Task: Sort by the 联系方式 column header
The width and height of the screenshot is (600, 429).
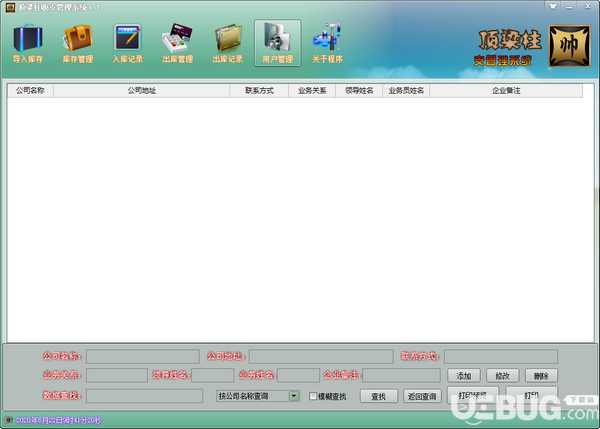Action: [x=259, y=91]
